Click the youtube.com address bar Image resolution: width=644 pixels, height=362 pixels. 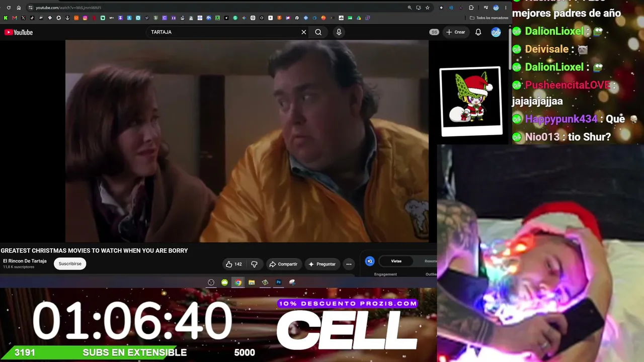(216, 8)
